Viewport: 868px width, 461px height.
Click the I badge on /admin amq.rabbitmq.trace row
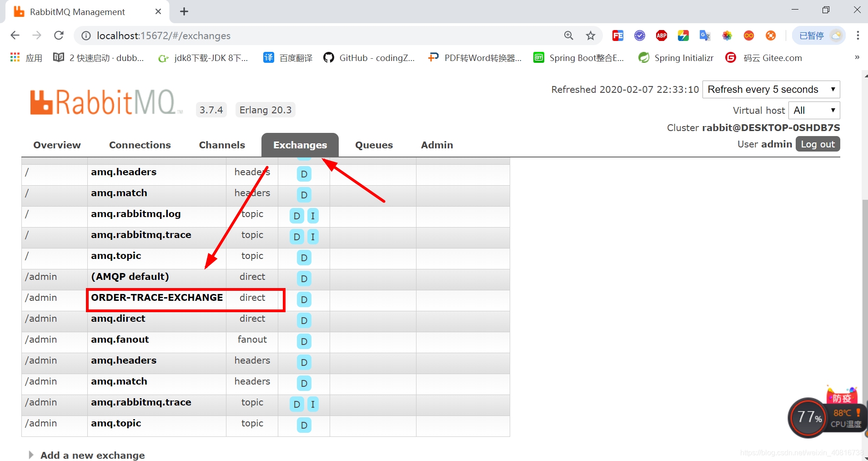click(313, 404)
